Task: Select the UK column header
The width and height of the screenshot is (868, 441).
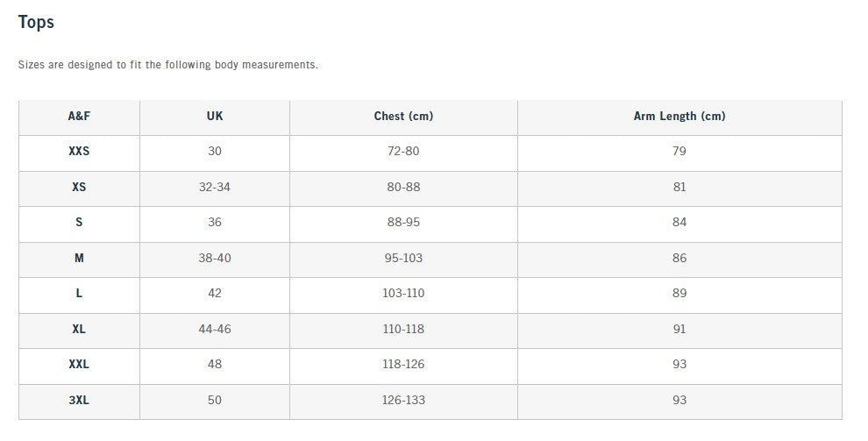Action: tap(215, 116)
